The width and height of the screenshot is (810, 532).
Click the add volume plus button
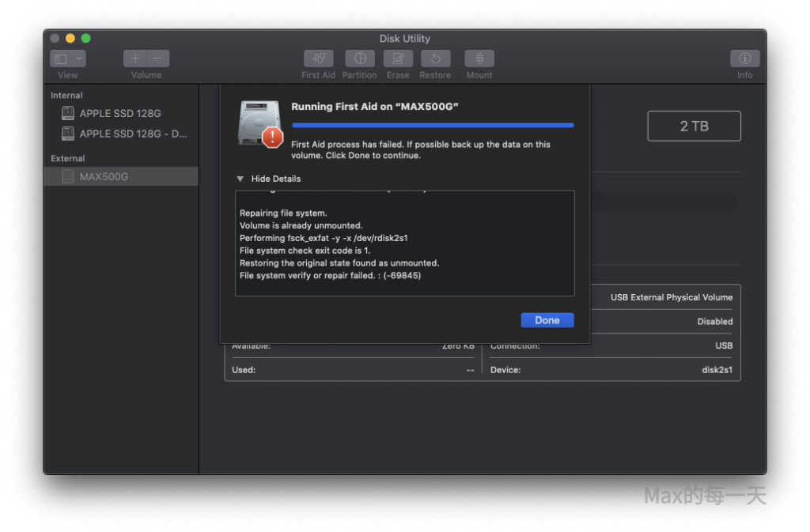pos(135,58)
